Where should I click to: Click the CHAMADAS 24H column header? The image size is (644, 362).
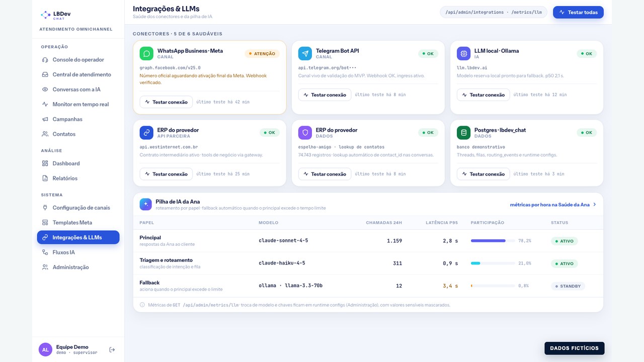(384, 223)
